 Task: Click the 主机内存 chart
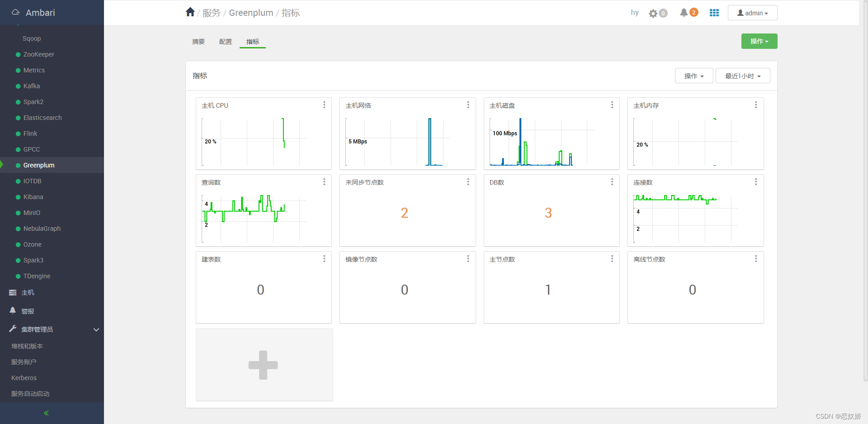(x=686, y=142)
